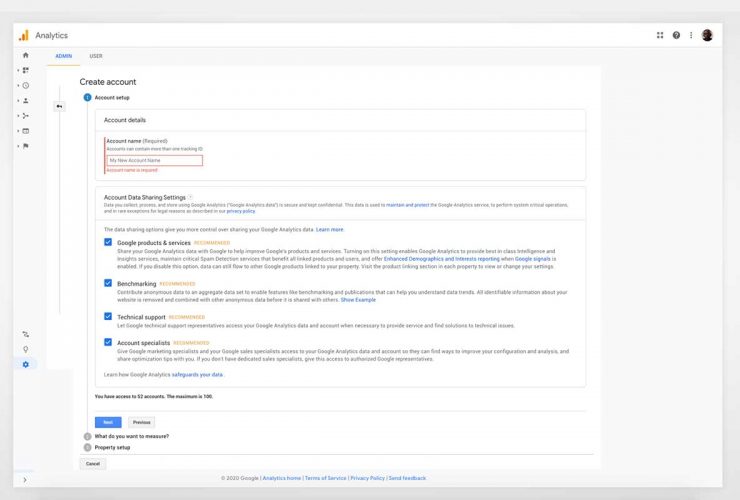Open Discover lightbulb icon in sidebar
The width and height of the screenshot is (740, 500).
(25, 349)
